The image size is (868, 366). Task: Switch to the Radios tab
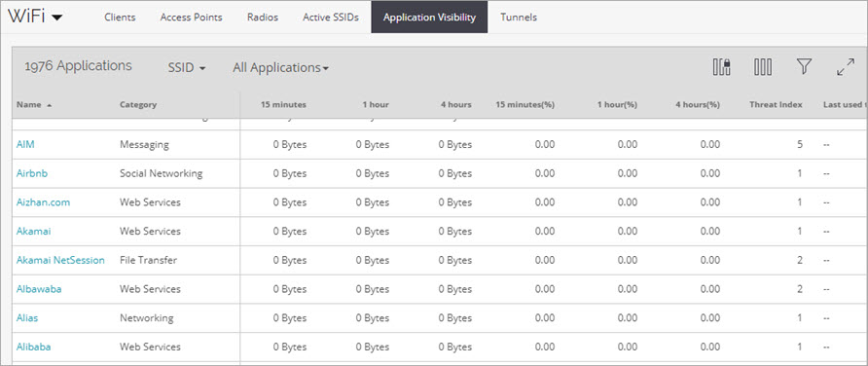[263, 18]
